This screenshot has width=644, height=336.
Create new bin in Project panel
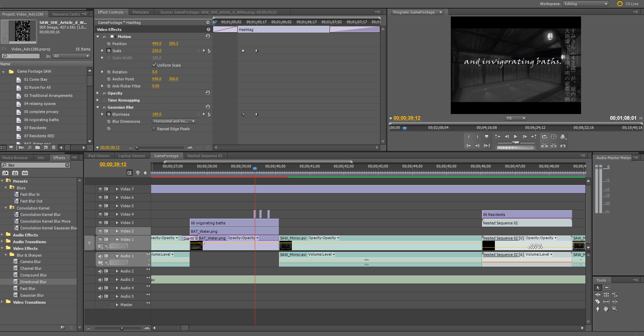[x=37, y=147]
